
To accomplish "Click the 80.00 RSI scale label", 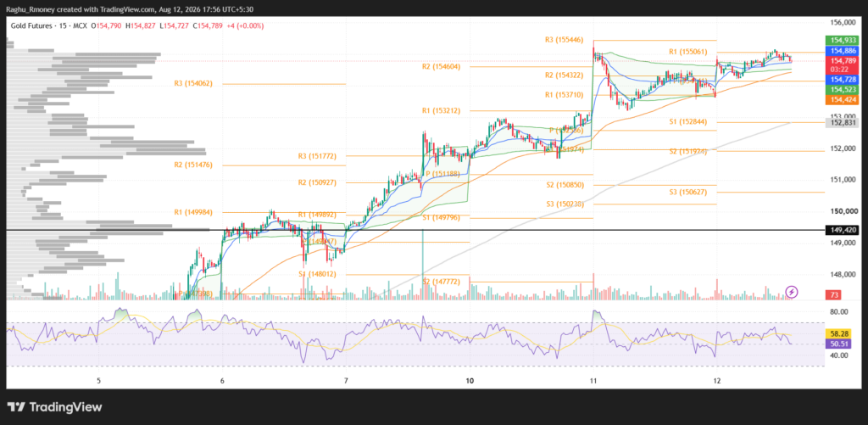I will click(x=841, y=312).
